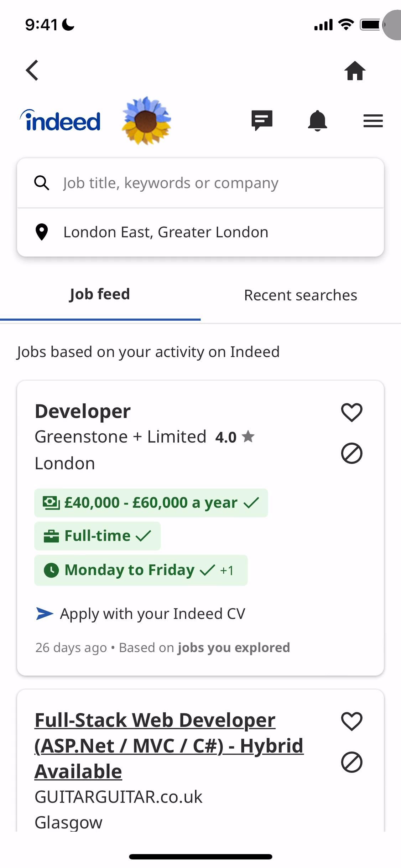Switch to the Recent searches tab
This screenshot has width=401, height=868.
pos(300,295)
